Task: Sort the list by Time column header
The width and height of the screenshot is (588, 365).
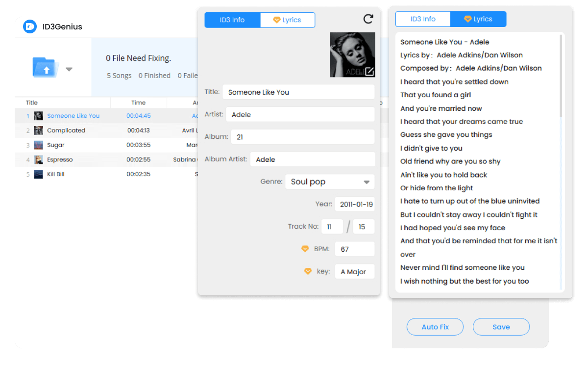Action: click(x=138, y=103)
